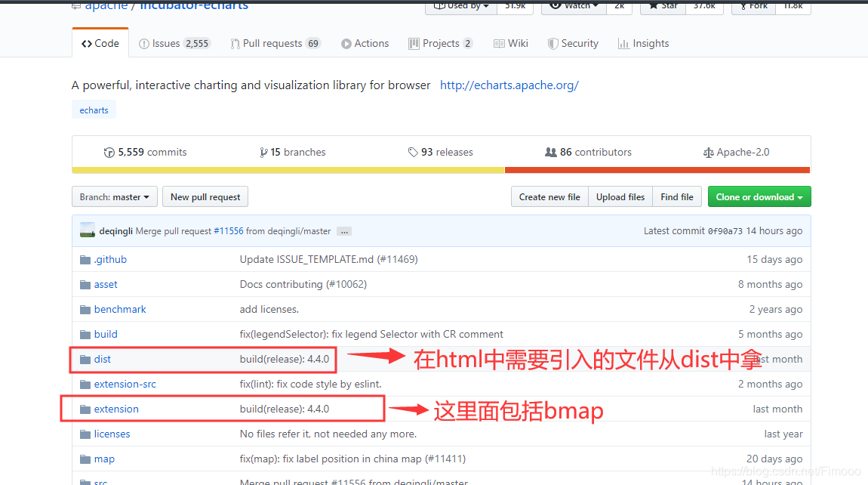Open the benchmark folder

[x=120, y=309]
